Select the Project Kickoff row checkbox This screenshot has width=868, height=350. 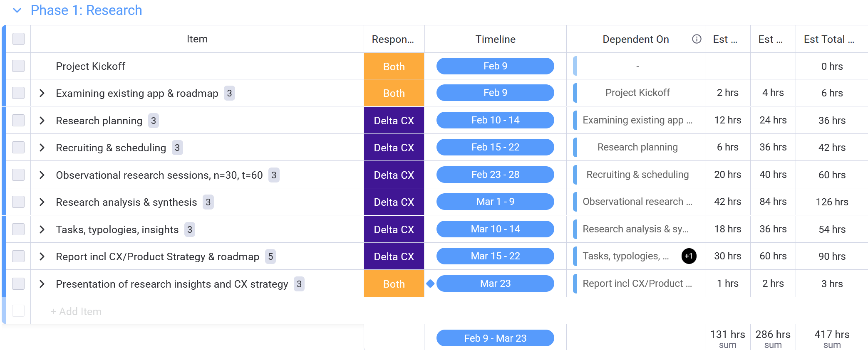[18, 66]
